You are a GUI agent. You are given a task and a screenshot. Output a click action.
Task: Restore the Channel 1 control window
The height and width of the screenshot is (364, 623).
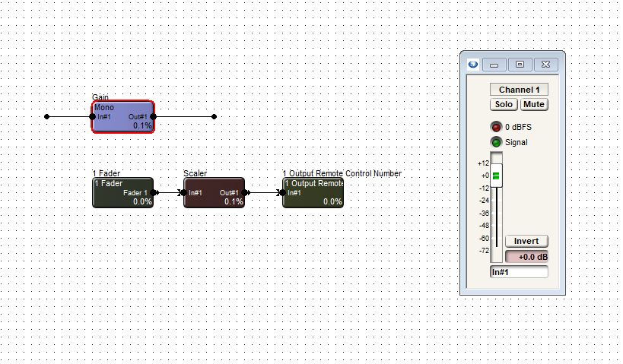pos(520,65)
